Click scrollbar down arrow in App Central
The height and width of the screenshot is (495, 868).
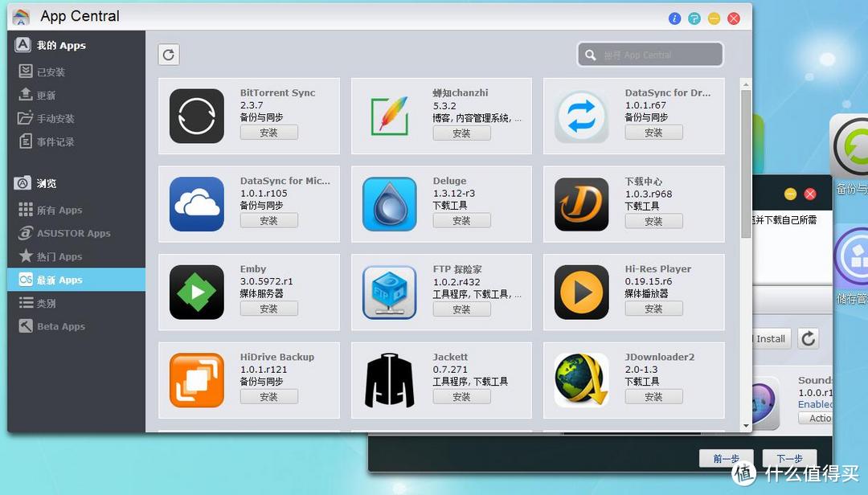tap(746, 426)
